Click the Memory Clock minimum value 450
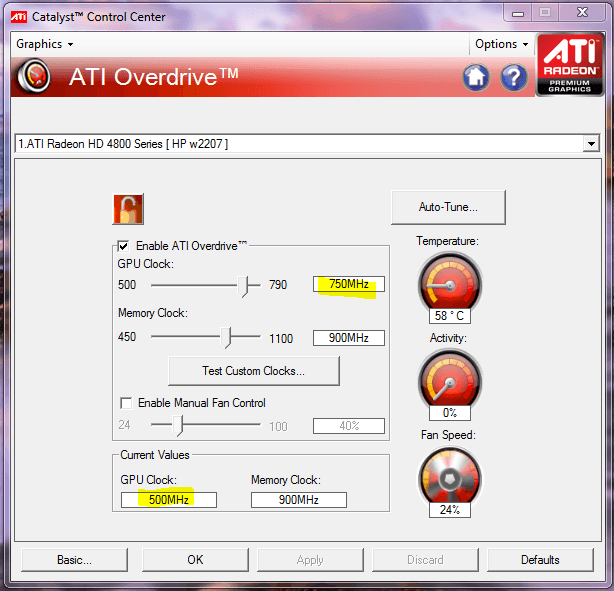This screenshot has height=591, width=614. pyautogui.click(x=127, y=337)
